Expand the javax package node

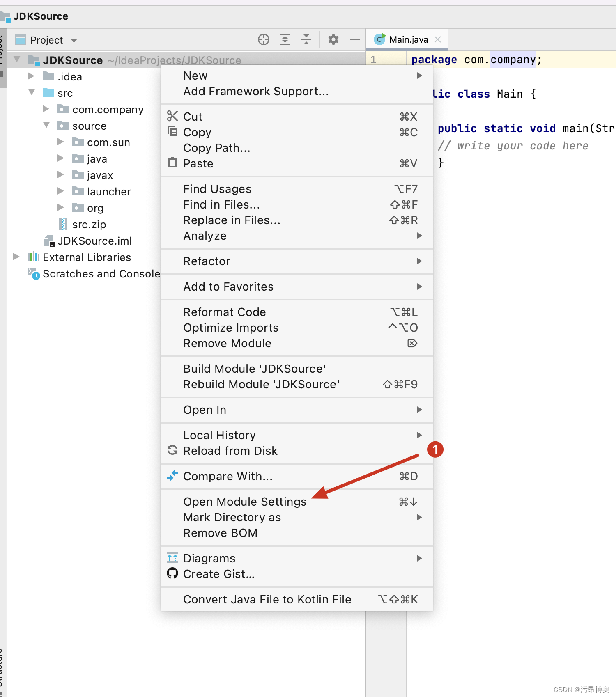click(61, 174)
